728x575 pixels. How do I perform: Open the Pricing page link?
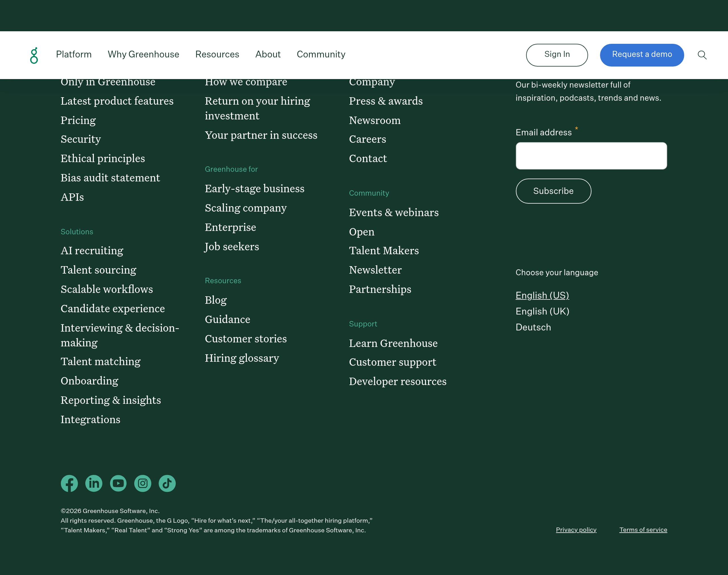click(x=78, y=120)
